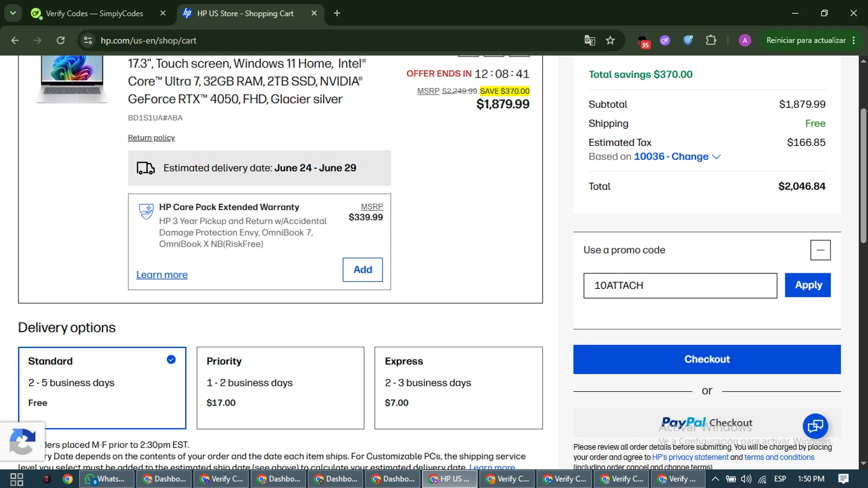Viewport: 868px width, 488px height.
Task: Click the Standard delivery checkmark indicator
Action: (x=171, y=359)
